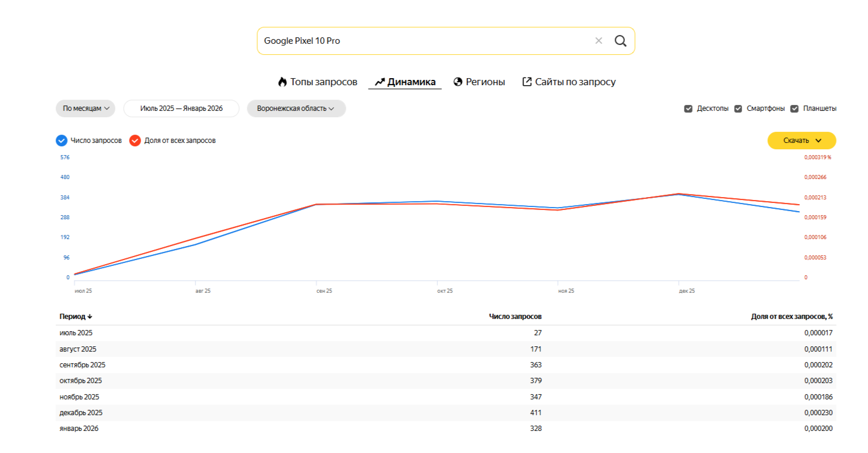Viewport: 868px width, 453px height.
Task: Clear the search field with X icon
Action: pyautogui.click(x=598, y=41)
